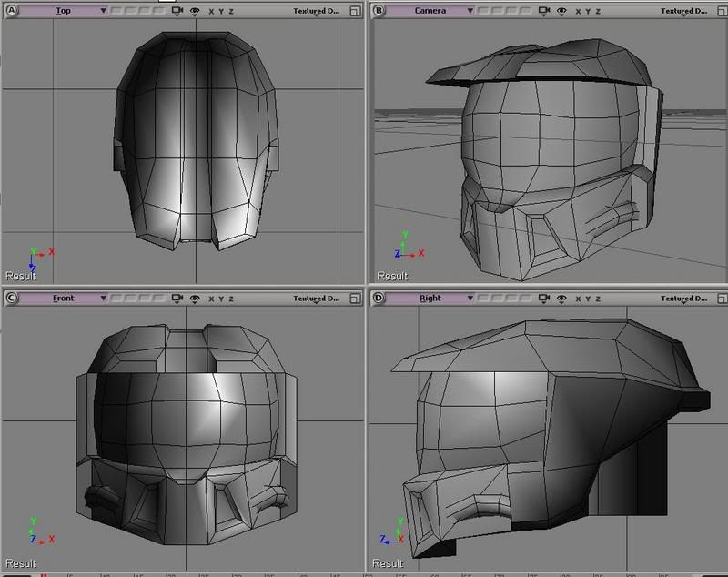Open Textured D... display mode in viewport C

316,299
